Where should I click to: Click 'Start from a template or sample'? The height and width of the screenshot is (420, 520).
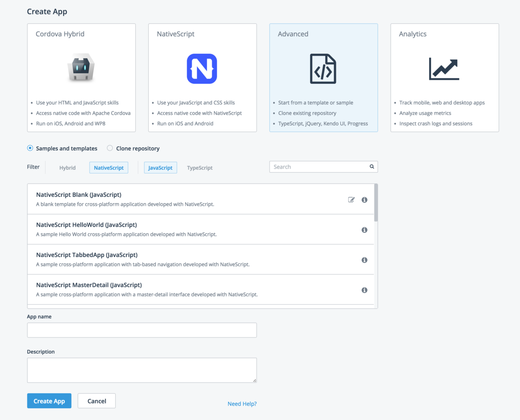tap(316, 103)
